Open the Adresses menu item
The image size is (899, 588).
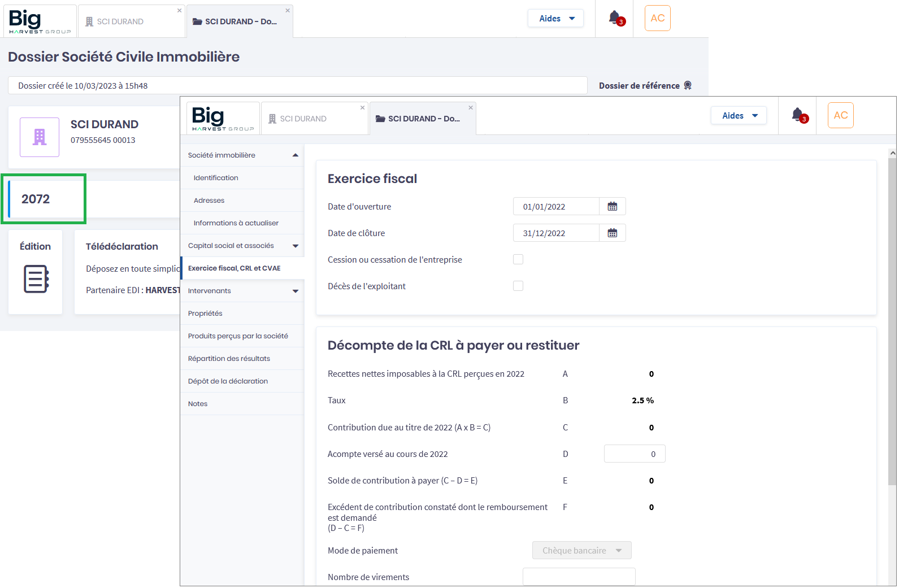pos(242,201)
